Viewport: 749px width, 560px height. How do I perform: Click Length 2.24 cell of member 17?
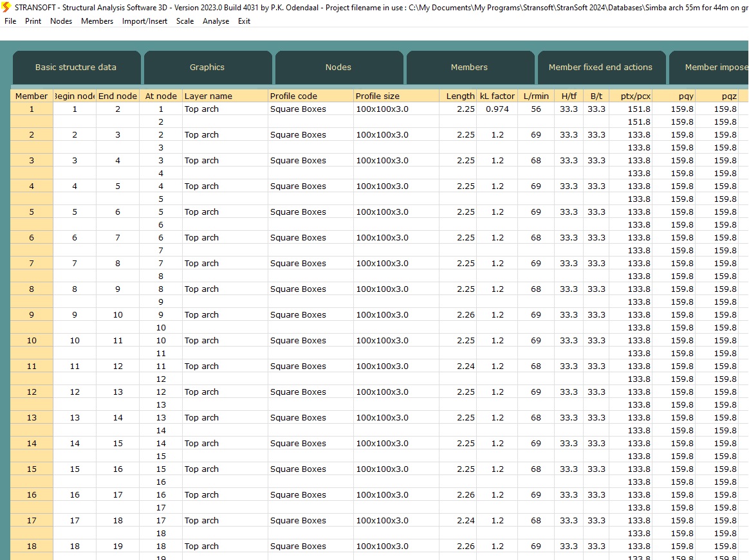[x=458, y=520]
